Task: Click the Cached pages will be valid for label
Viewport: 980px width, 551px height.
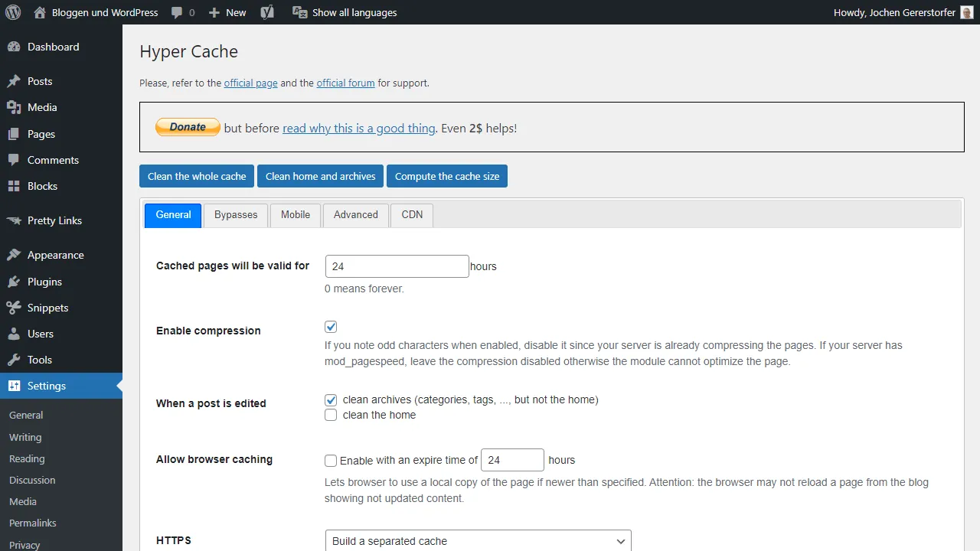Action: click(233, 266)
